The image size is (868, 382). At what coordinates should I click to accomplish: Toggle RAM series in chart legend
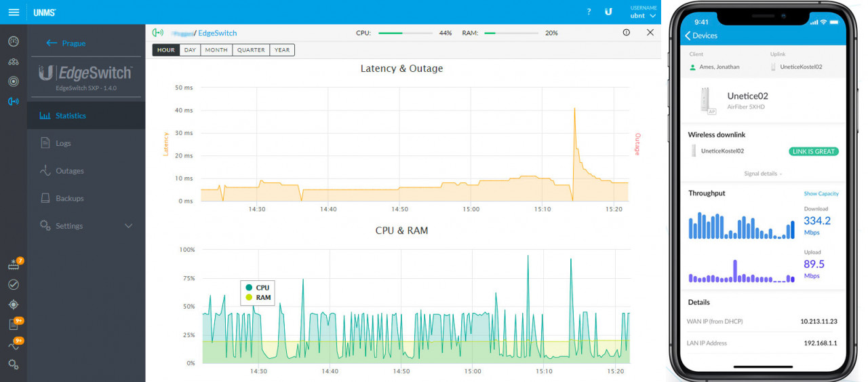pyautogui.click(x=258, y=297)
